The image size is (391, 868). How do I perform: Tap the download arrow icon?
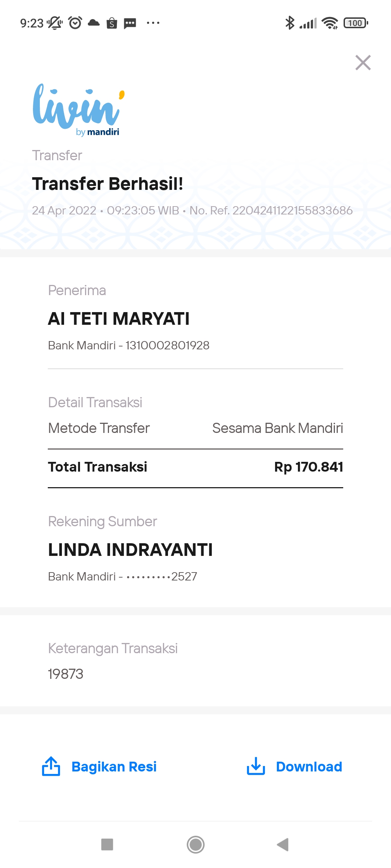point(256,766)
